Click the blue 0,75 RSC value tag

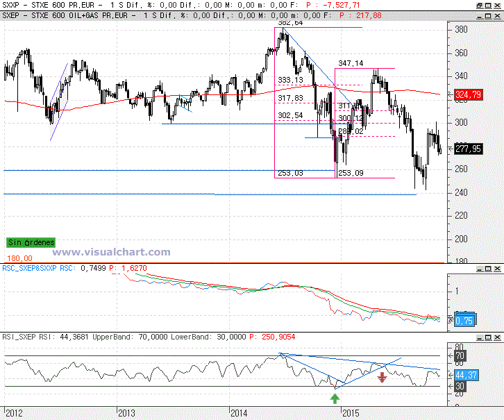464,321
